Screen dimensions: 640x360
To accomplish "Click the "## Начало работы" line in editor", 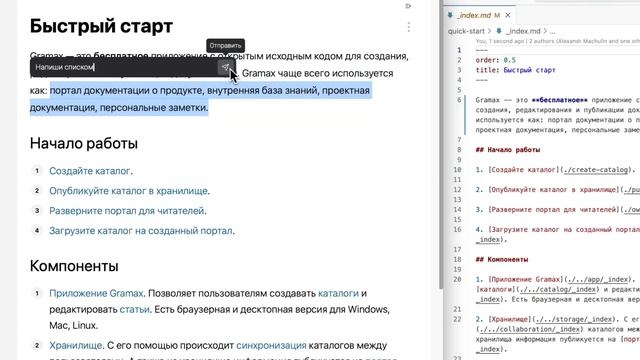I will 508,150.
